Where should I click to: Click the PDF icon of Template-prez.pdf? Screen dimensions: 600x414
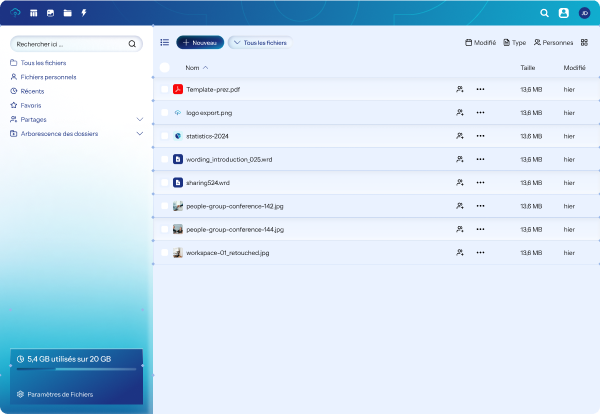(x=178, y=89)
